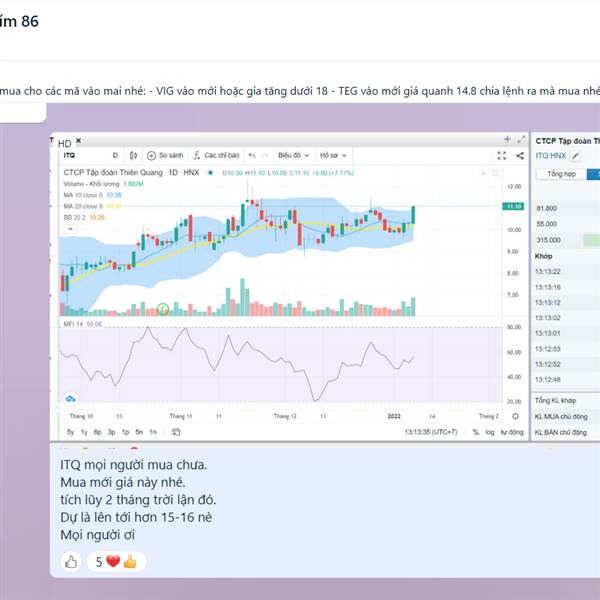The image size is (600, 600).
Task: Open the go-to-date calendar icon
Action: [176, 432]
